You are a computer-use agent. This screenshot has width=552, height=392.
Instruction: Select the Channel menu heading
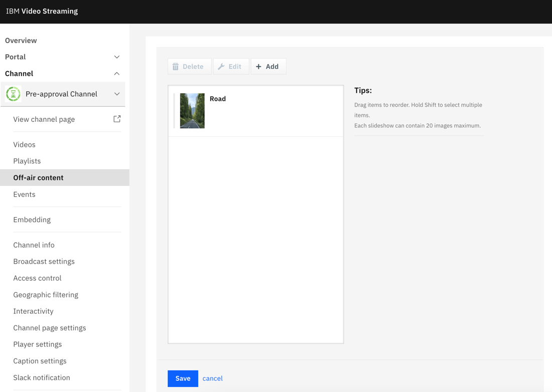[x=19, y=74]
